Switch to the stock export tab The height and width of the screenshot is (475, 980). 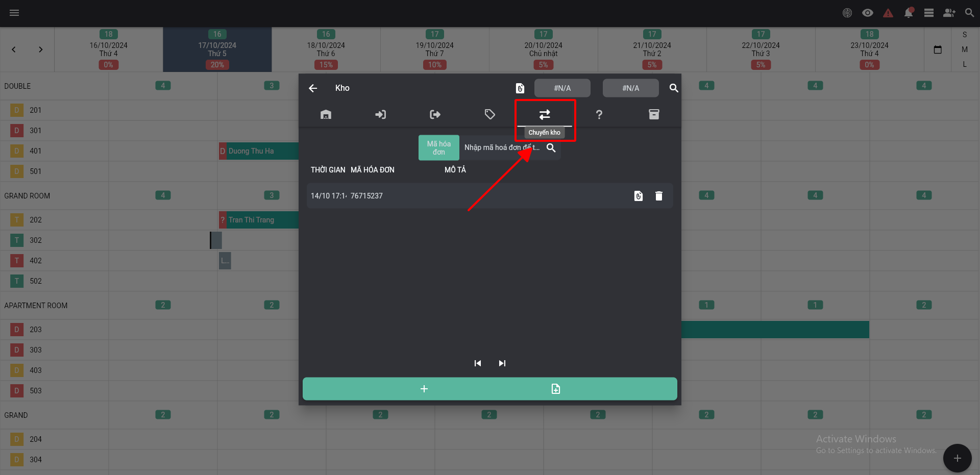pos(435,114)
